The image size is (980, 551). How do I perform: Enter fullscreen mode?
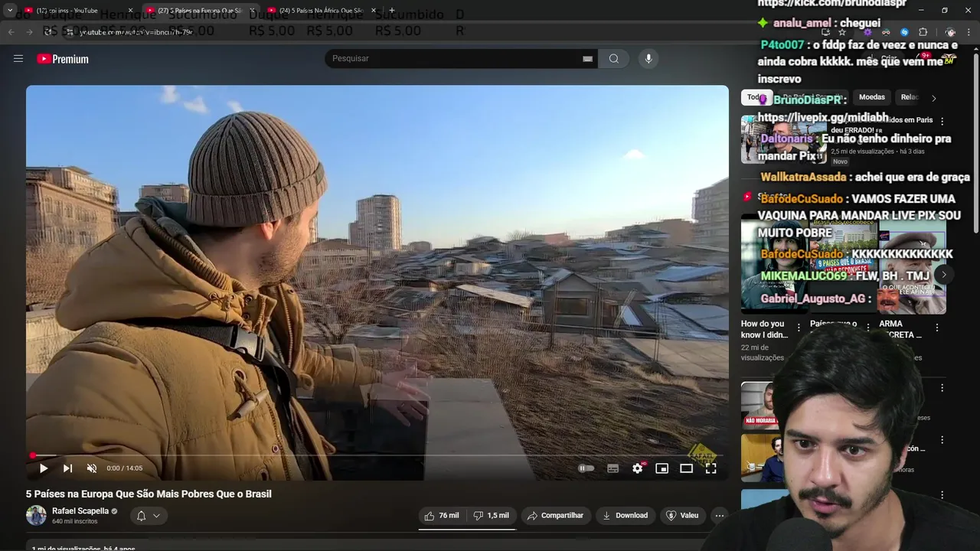click(x=711, y=468)
